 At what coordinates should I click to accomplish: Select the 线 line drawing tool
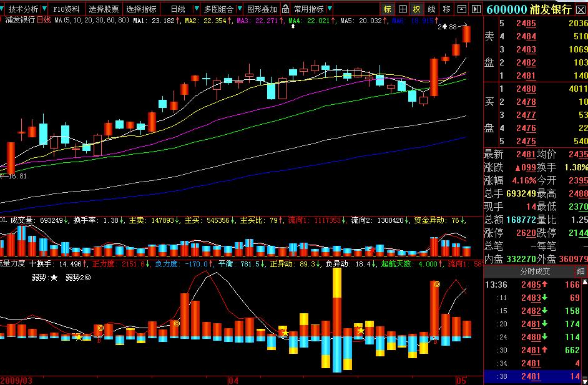pos(431,9)
